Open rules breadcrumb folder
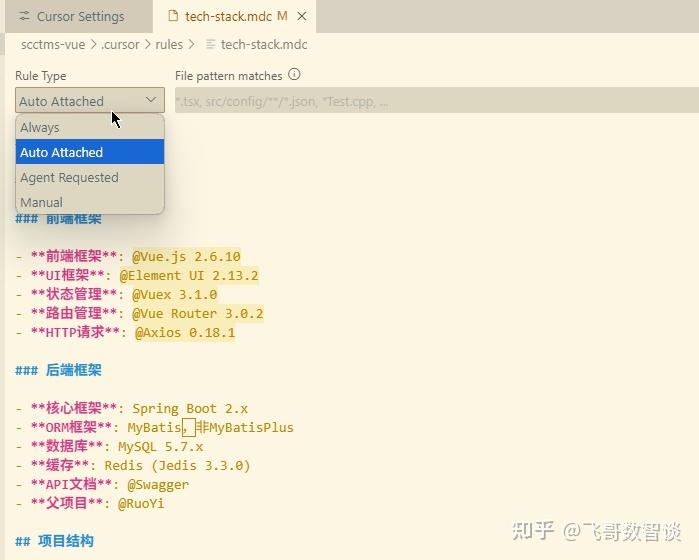 click(x=169, y=45)
